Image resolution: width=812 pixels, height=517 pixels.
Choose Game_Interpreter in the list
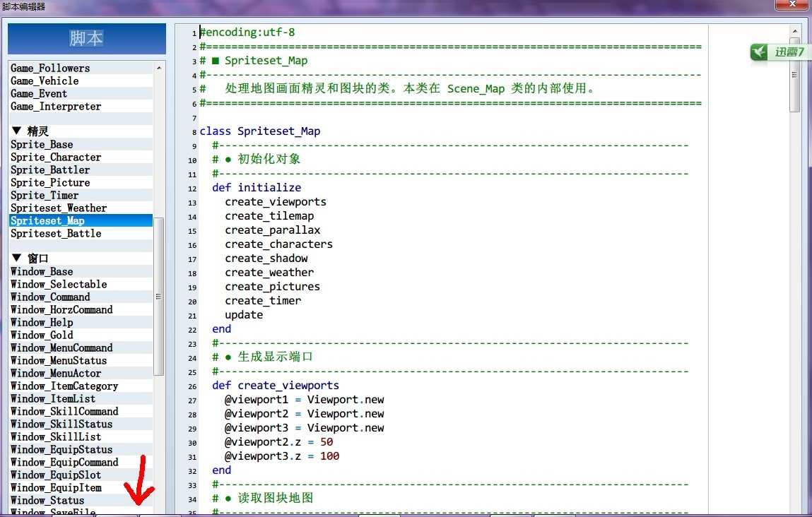coord(56,107)
